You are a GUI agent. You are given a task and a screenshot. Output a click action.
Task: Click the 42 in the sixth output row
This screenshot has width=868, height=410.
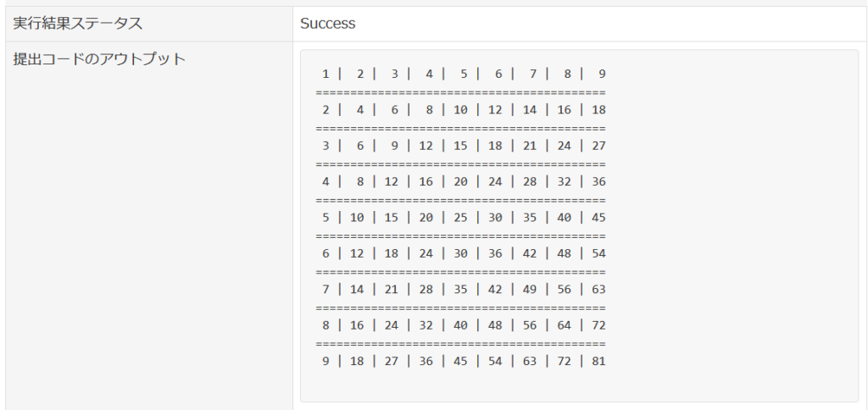tap(530, 253)
